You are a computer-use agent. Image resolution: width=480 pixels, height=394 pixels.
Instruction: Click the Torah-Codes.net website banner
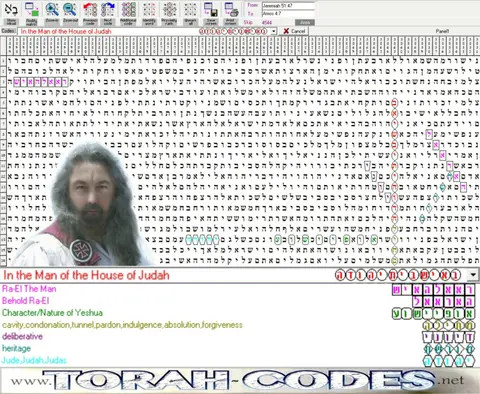click(239, 380)
